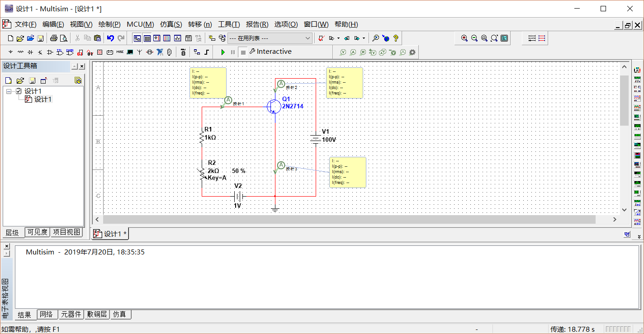
Task: Place a MISC component
Action: click(x=120, y=52)
